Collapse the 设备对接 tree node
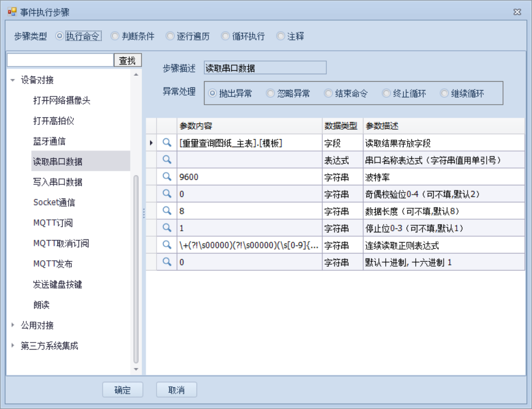Viewport: 532px width, 409px height. click(x=13, y=80)
